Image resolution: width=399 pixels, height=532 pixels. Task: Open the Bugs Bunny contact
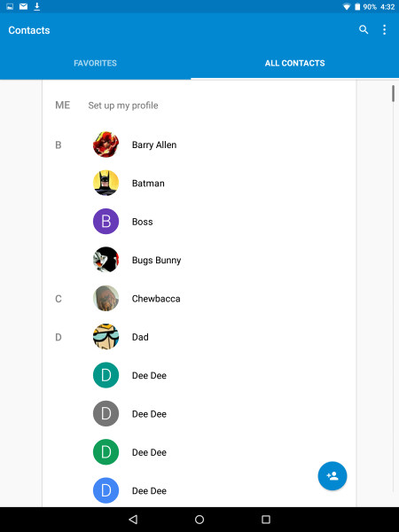(x=199, y=260)
